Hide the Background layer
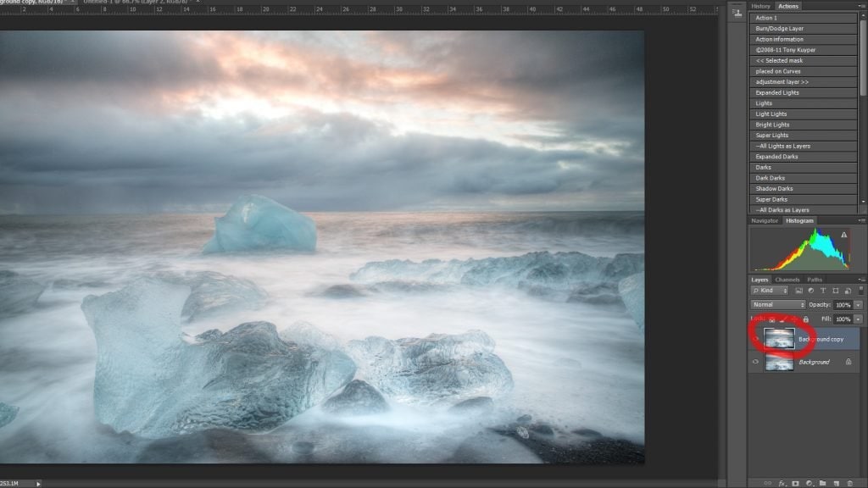Screen dimensions: 868x488 [755, 362]
